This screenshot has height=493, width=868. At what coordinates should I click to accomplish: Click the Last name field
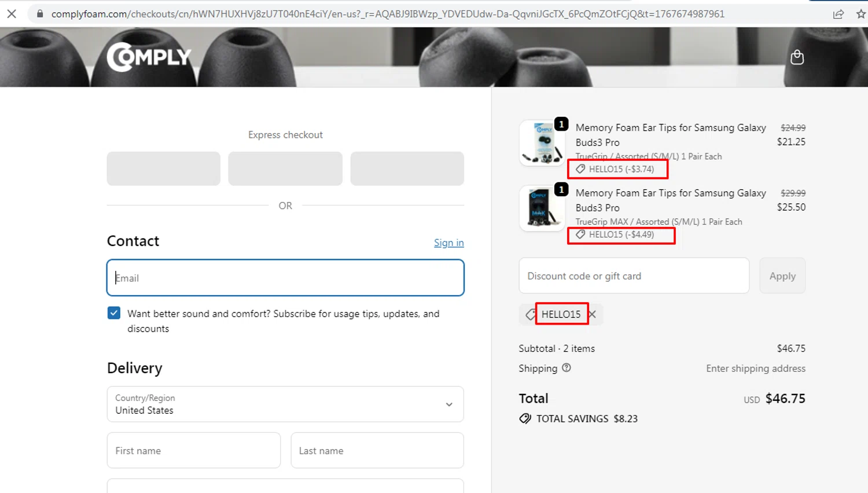click(x=377, y=450)
